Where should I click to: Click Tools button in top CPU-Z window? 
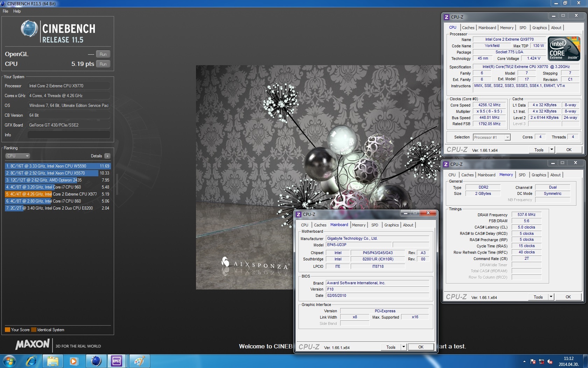pos(539,150)
